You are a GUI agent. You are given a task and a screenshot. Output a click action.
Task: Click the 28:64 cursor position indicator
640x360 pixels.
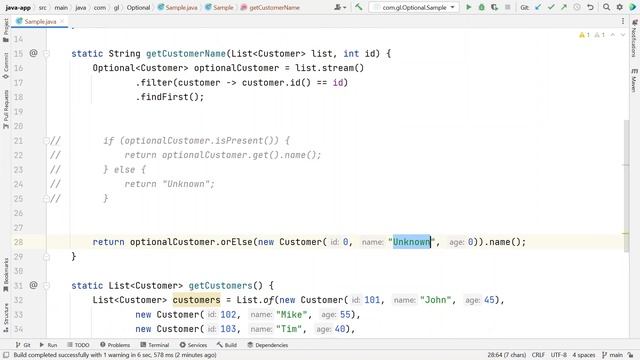(506, 355)
